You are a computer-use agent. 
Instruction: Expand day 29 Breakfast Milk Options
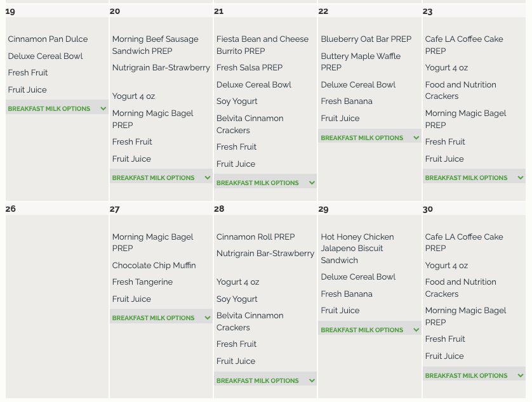[369, 330]
